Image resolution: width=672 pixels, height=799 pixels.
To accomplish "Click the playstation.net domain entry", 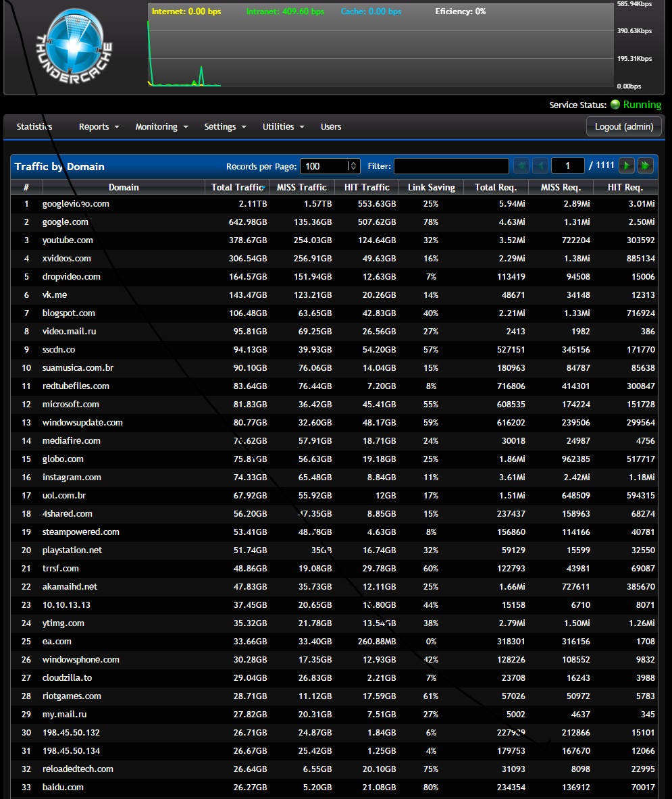I will coord(72,550).
